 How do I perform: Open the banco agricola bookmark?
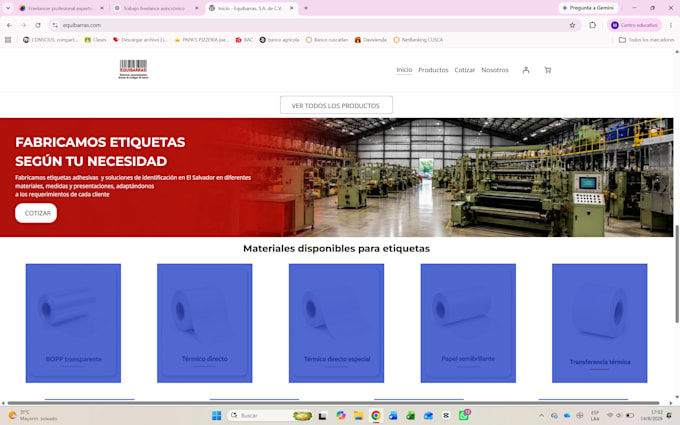pyautogui.click(x=279, y=39)
